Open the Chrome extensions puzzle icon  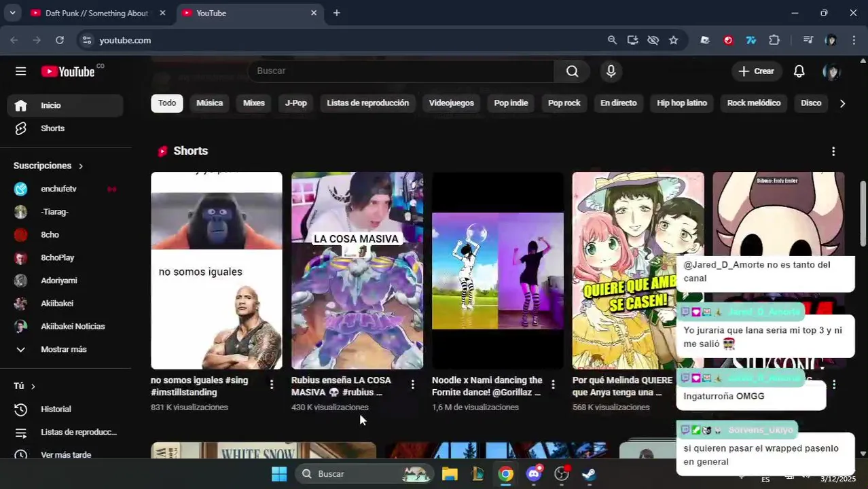click(774, 40)
